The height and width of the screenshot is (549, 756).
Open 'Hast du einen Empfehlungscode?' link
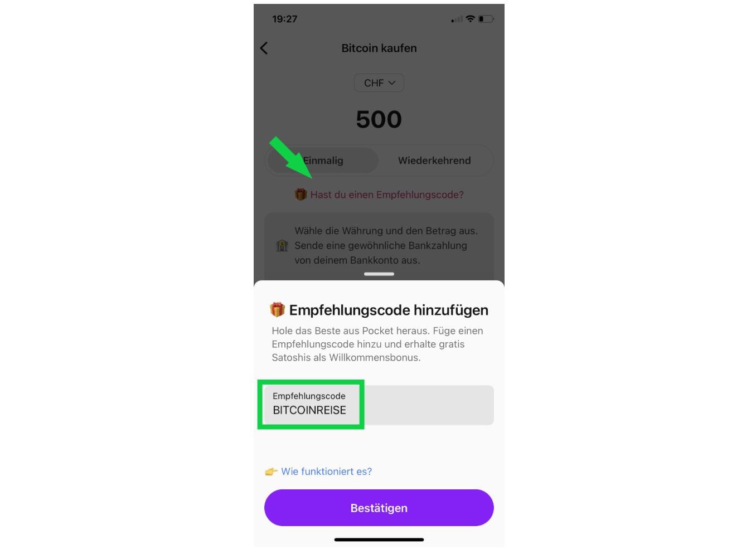387,195
